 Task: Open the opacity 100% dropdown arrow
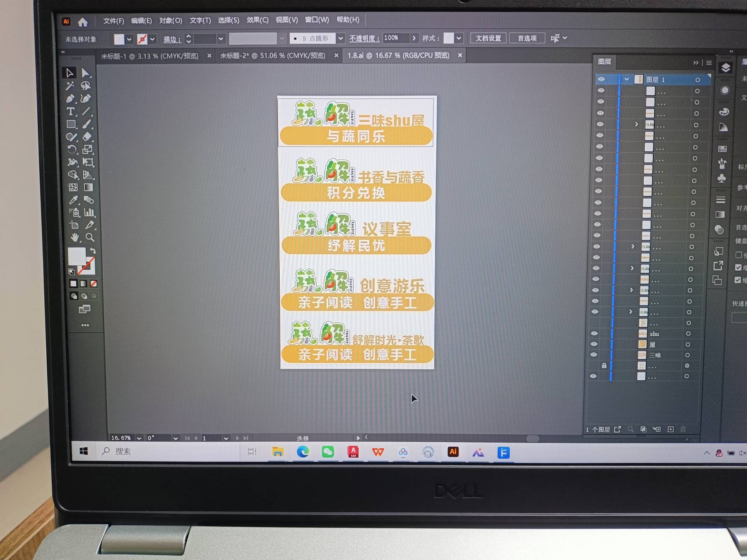[x=414, y=38]
